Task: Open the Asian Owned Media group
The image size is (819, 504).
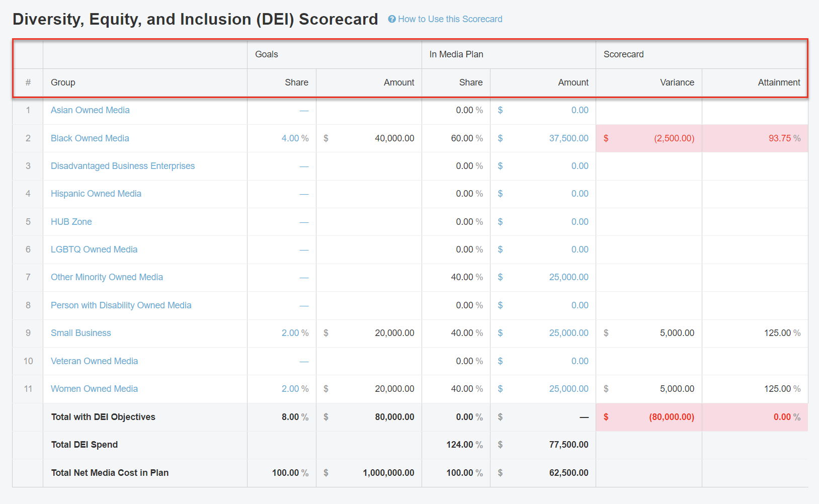Action: [x=90, y=110]
